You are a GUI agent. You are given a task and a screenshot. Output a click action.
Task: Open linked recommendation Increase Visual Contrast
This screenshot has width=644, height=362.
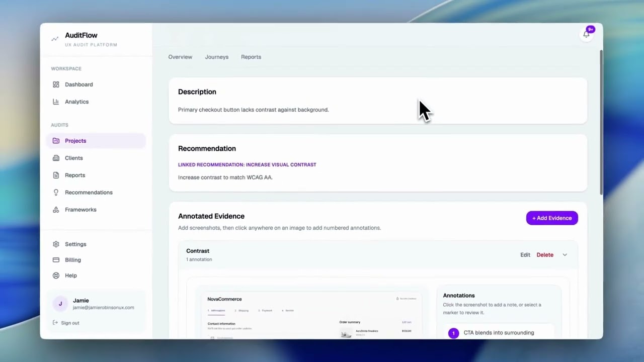pyautogui.click(x=247, y=164)
